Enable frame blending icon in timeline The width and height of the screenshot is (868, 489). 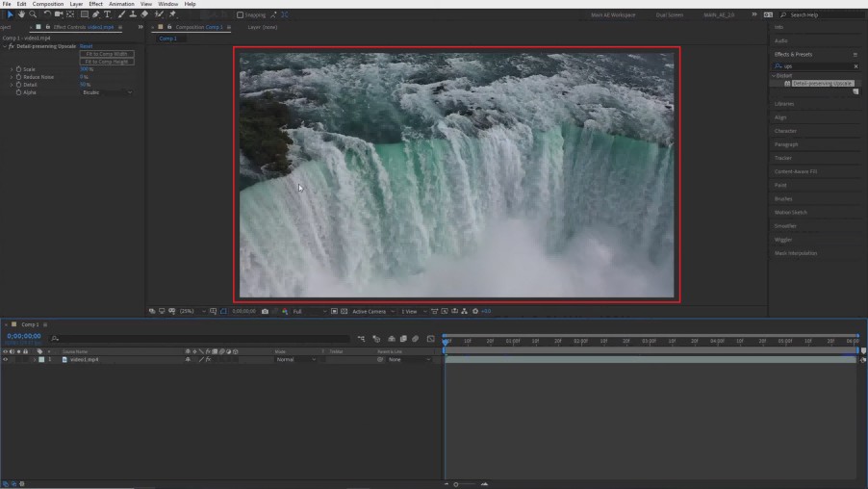[403, 339]
